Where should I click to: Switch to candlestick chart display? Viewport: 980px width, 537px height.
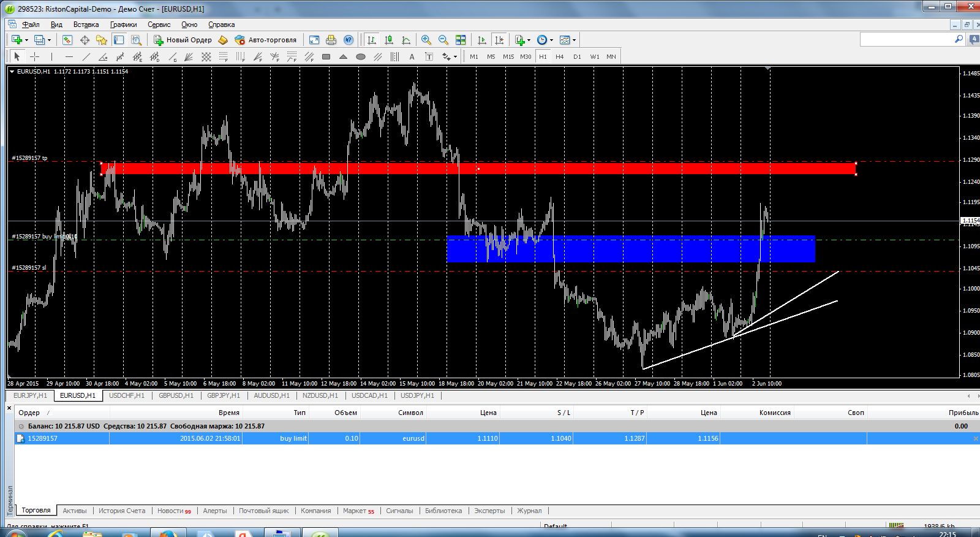coord(389,40)
